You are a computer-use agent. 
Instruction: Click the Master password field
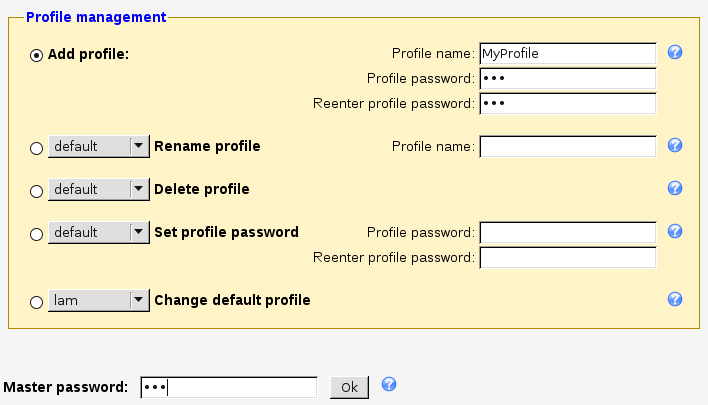229,387
